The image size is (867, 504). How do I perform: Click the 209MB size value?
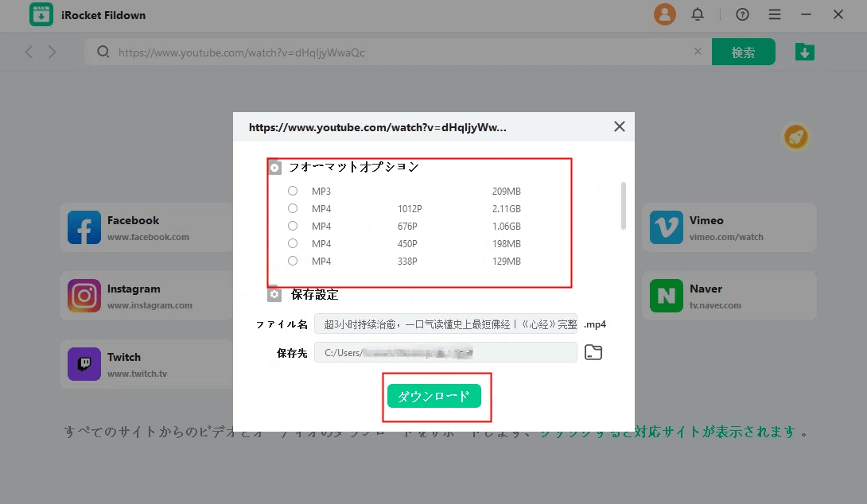tap(507, 192)
